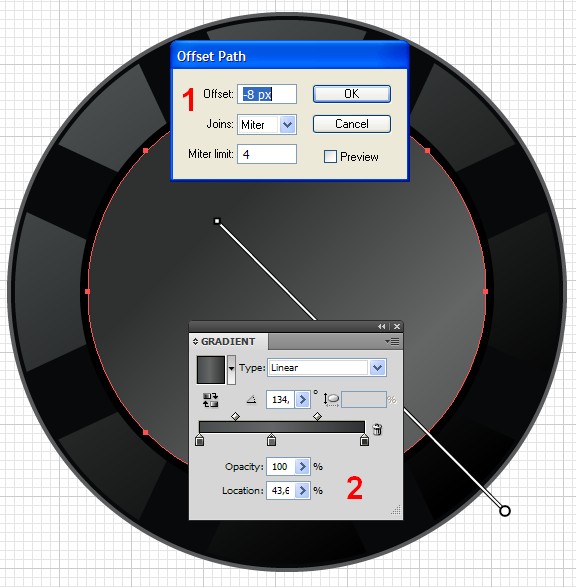Image resolution: width=576 pixels, height=587 pixels.
Task: Select the middle gradient color stop
Action: point(271,440)
